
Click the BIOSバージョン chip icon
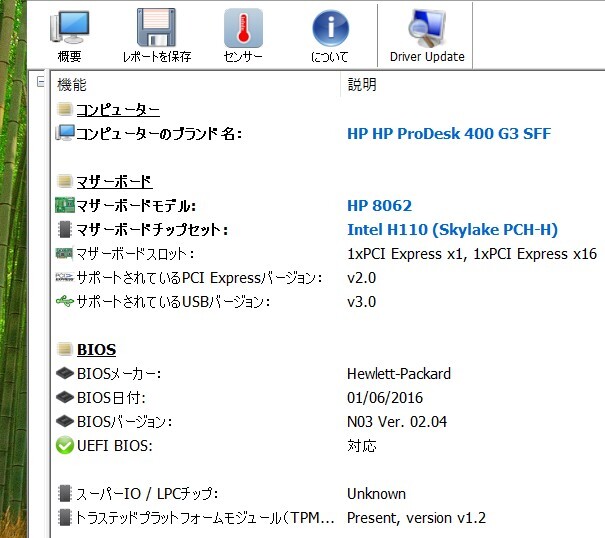(64, 421)
